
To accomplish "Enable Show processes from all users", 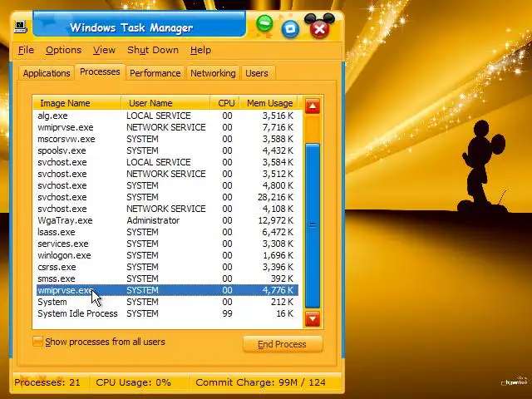I will coord(37,342).
